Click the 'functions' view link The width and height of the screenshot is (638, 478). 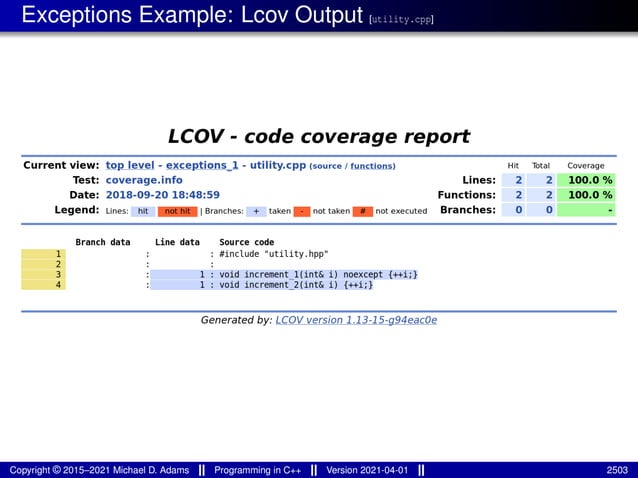tap(372, 166)
